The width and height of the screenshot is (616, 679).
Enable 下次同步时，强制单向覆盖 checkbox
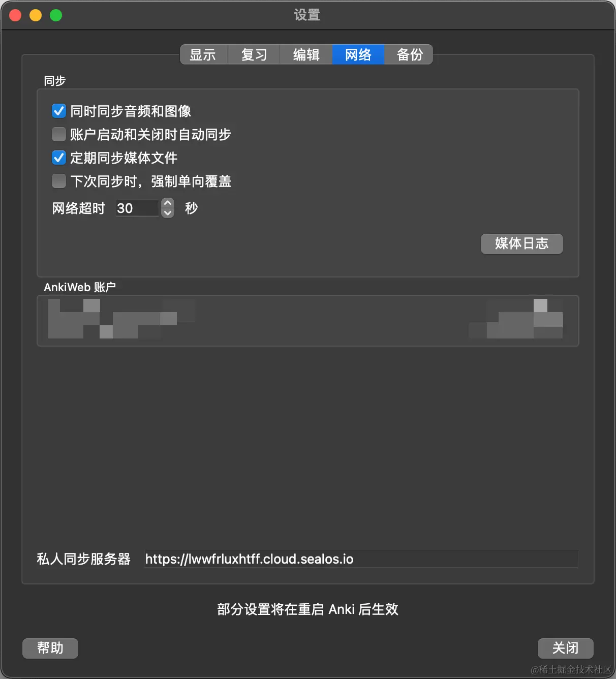pos(59,181)
